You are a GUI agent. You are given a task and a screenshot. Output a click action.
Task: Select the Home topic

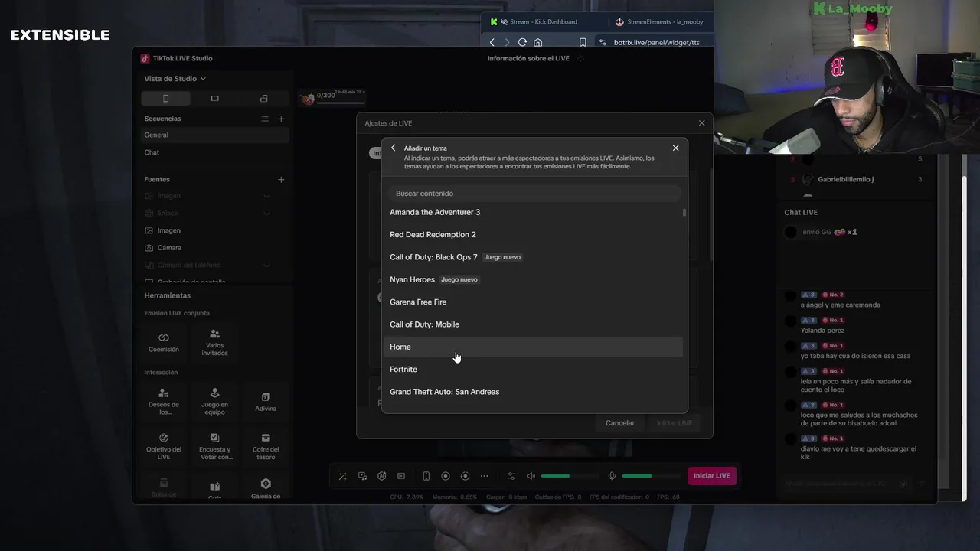[534, 347]
